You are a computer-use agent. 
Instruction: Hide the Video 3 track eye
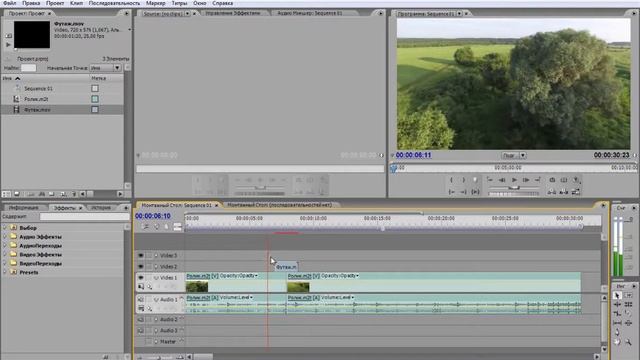(141, 256)
